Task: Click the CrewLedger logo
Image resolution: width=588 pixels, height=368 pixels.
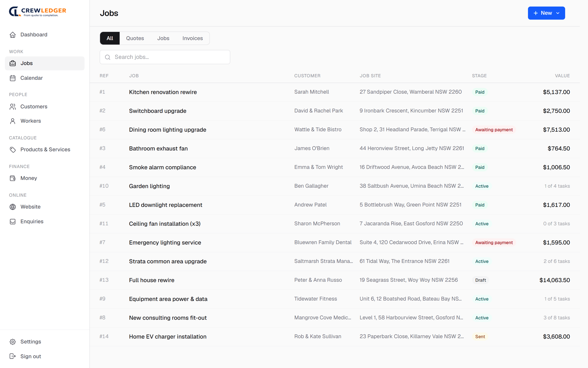Action: (37, 12)
